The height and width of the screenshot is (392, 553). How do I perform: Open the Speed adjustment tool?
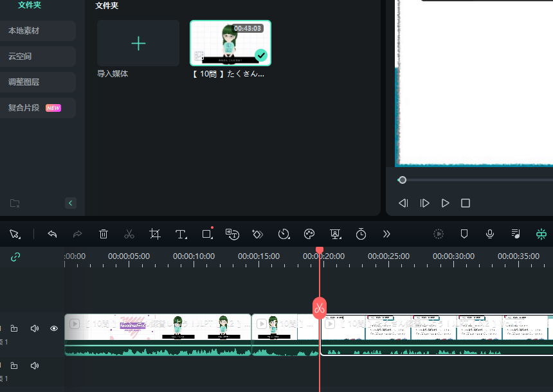pyautogui.click(x=284, y=235)
